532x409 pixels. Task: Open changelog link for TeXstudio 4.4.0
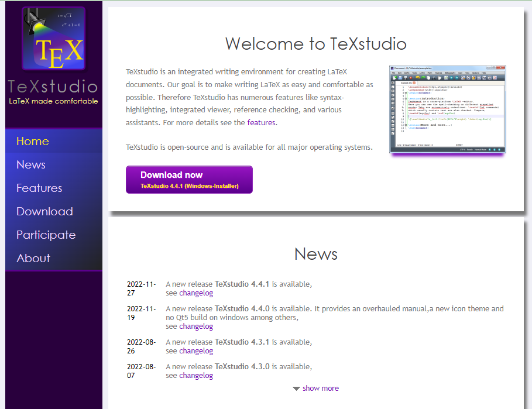[x=196, y=326]
